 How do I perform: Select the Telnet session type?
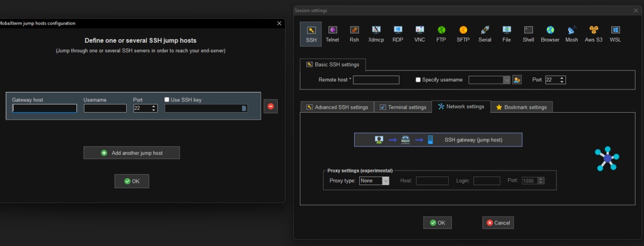(x=333, y=34)
